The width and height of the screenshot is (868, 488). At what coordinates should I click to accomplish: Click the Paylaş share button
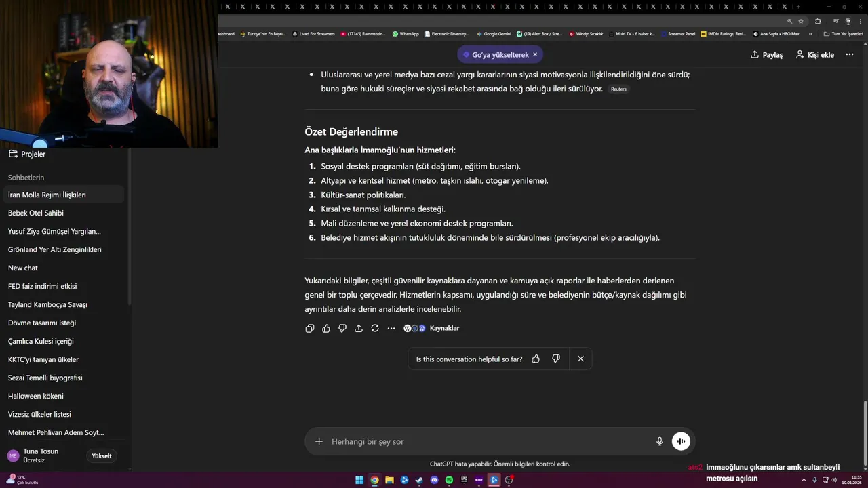(767, 54)
